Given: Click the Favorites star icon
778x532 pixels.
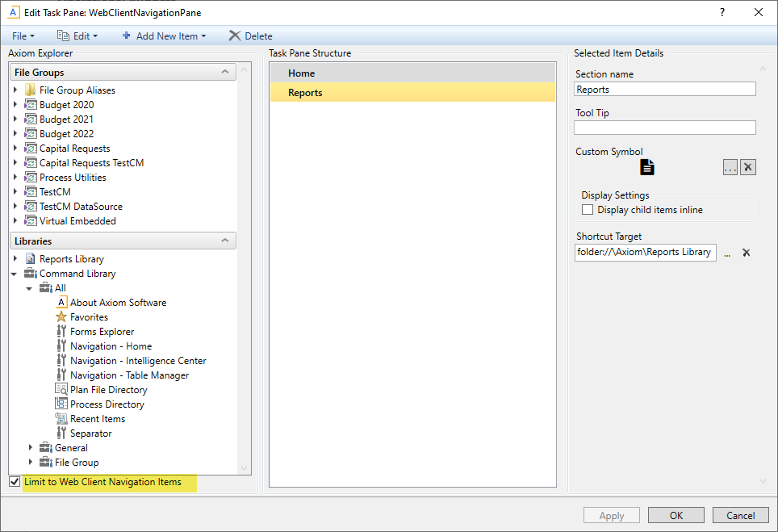Looking at the screenshot, I should pos(61,317).
